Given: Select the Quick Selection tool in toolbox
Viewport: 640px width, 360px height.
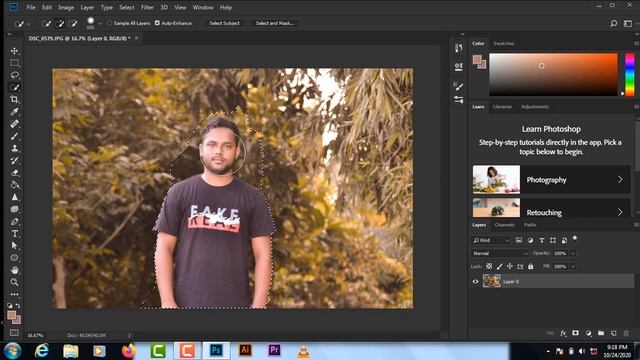Looking at the screenshot, I should [15, 87].
